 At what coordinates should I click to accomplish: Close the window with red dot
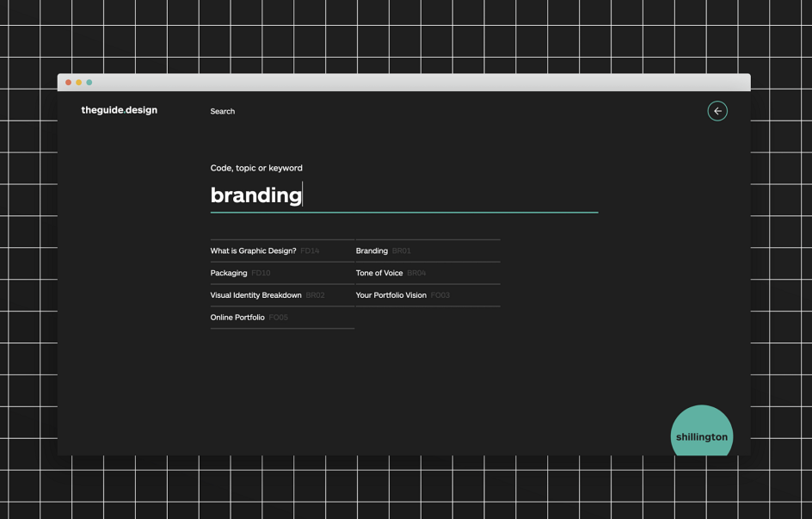(x=69, y=83)
